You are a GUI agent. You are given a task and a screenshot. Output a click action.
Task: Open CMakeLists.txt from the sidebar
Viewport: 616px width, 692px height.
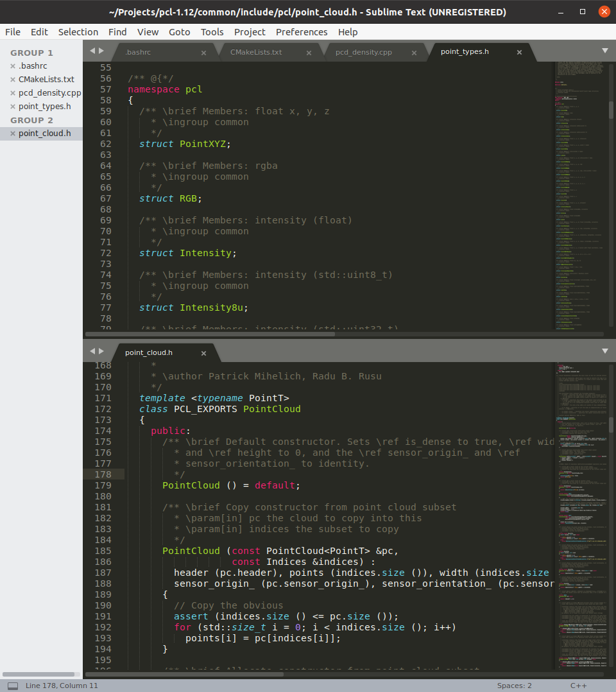[x=46, y=80]
